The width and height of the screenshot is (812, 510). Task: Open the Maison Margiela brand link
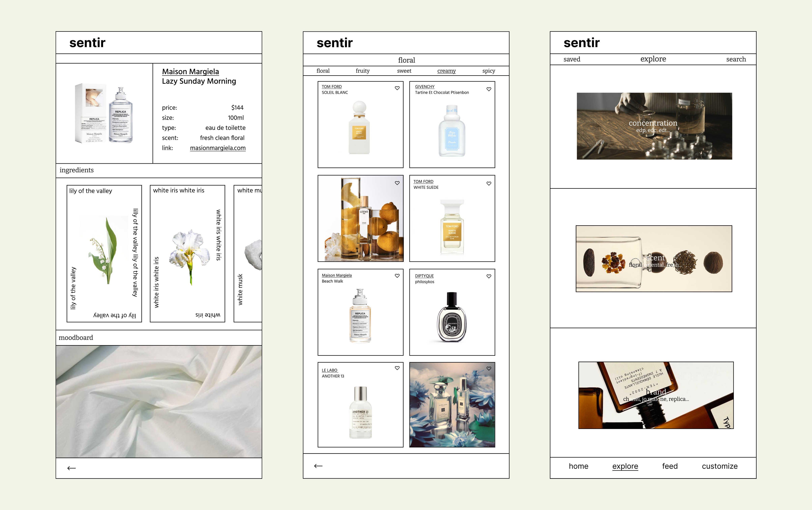[190, 72]
